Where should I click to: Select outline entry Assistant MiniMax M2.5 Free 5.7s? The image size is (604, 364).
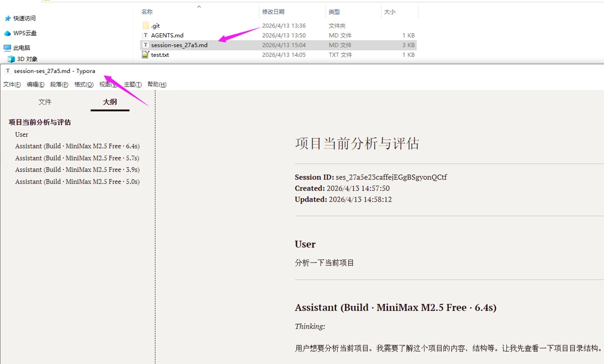coord(78,158)
